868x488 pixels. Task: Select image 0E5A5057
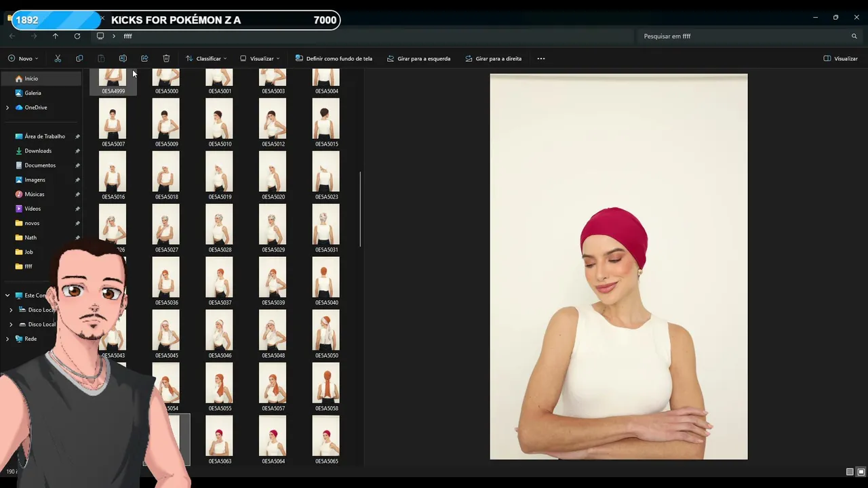pos(273,387)
